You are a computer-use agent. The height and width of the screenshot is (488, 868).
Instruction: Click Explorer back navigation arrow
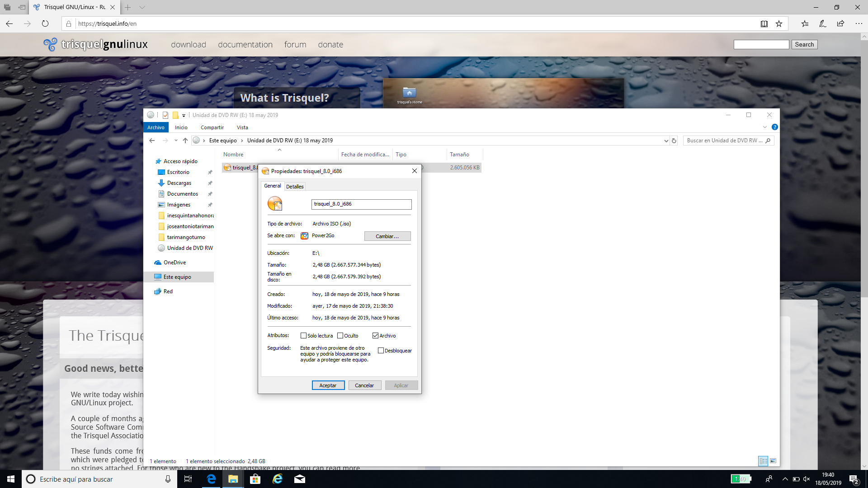click(152, 141)
